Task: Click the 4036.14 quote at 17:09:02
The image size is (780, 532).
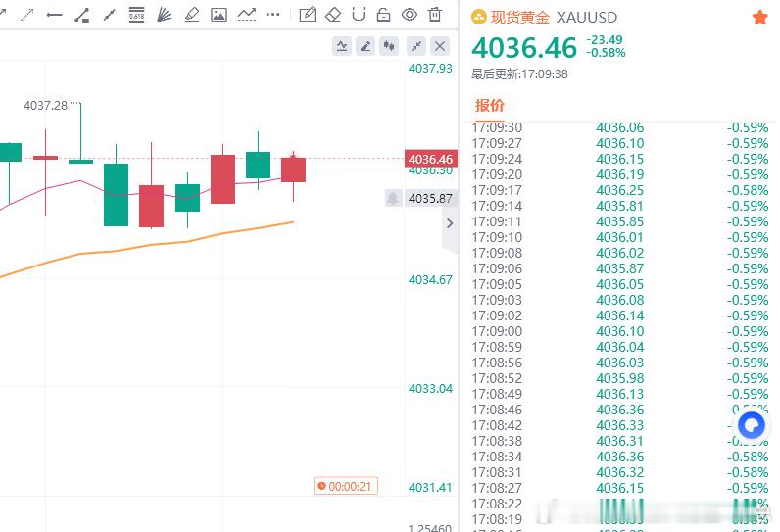Action: tap(620, 315)
